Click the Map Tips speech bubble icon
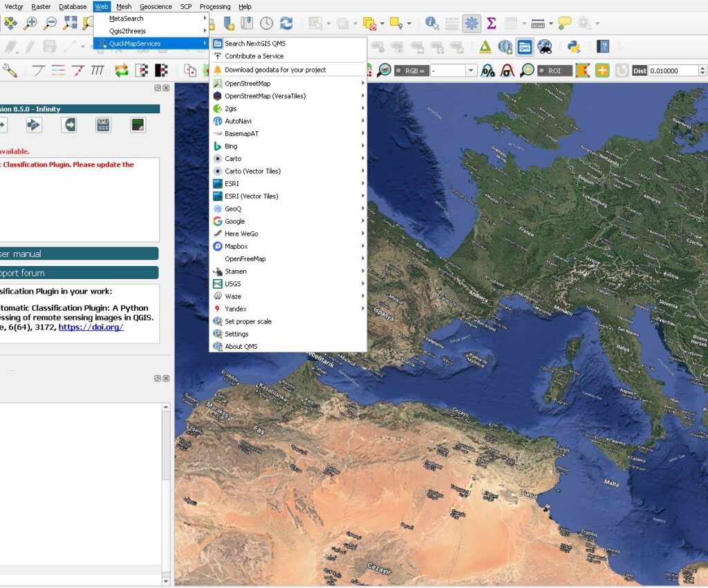 [564, 23]
